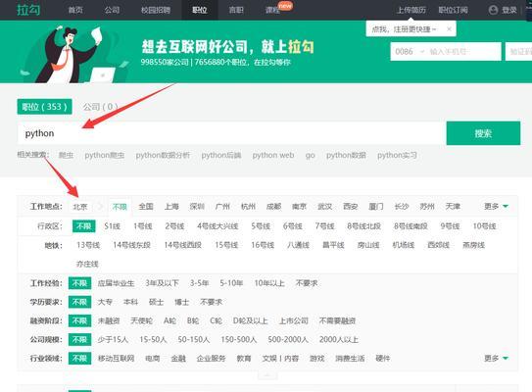
Task: Switch to the 职位 (353) results tab
Action: pos(44,107)
